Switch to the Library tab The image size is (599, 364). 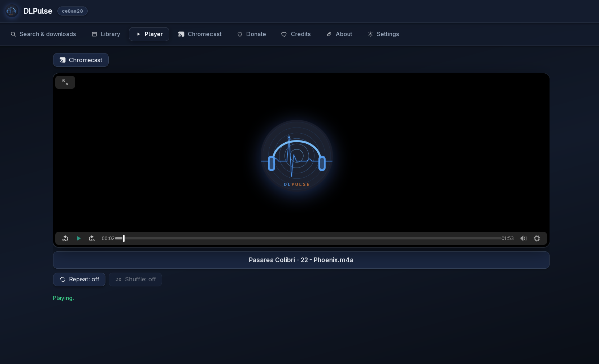click(106, 34)
